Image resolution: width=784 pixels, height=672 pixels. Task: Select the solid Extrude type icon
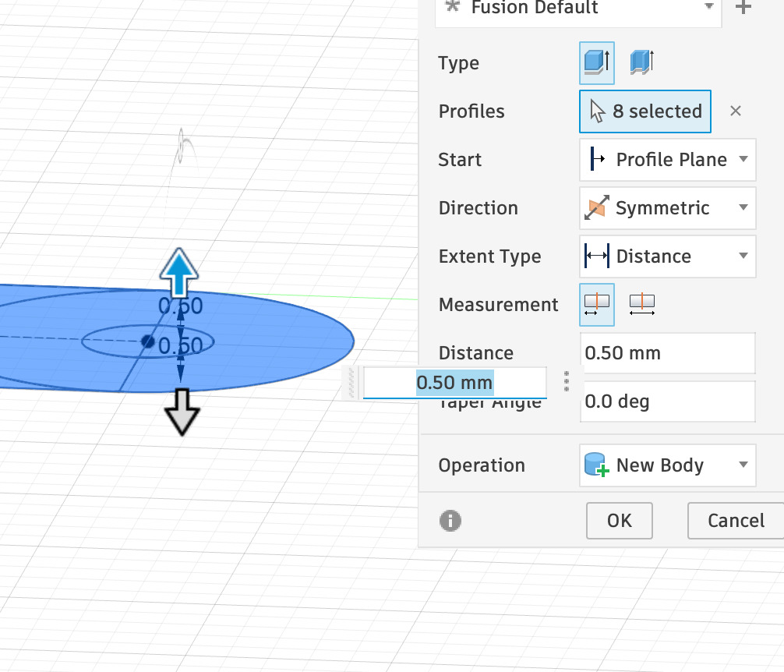(x=596, y=62)
